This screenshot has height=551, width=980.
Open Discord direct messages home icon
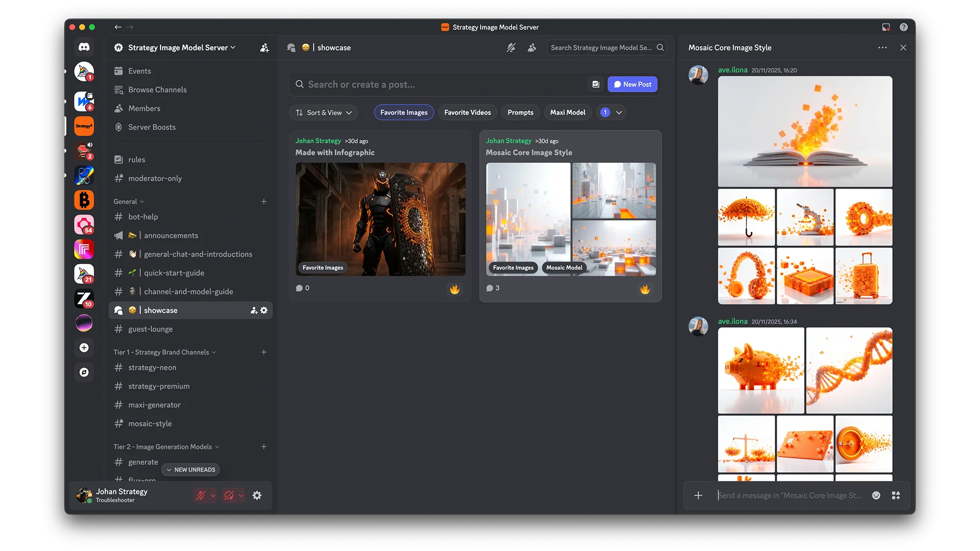(84, 47)
